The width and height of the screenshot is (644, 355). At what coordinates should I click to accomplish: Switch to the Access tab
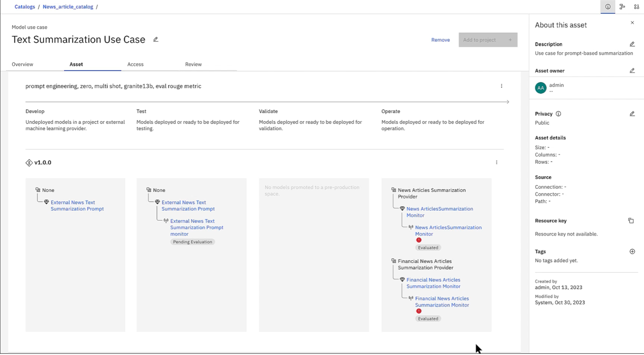(x=135, y=64)
